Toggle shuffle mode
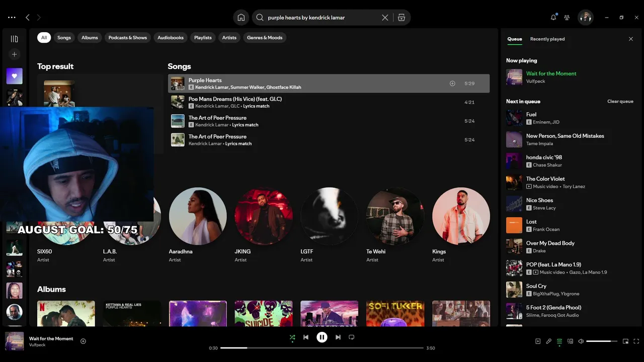644x362 pixels. point(292,337)
